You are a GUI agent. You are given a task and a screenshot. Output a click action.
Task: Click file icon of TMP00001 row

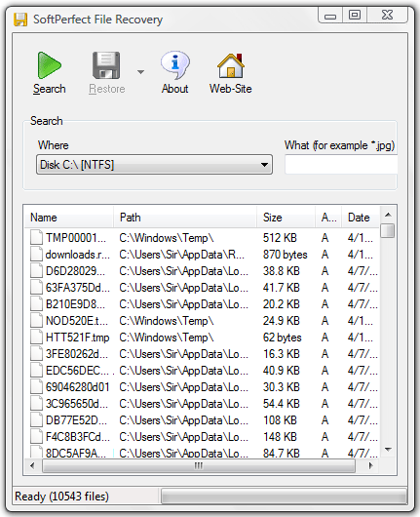coord(36,237)
